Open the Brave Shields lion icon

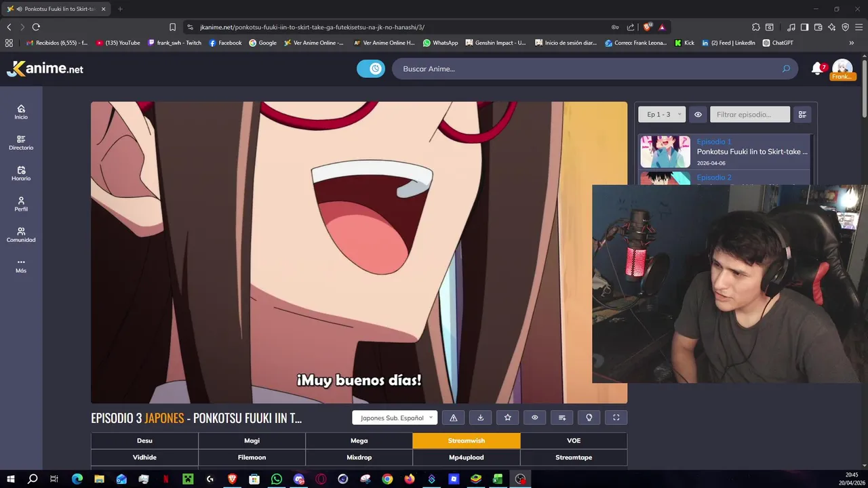648,27
